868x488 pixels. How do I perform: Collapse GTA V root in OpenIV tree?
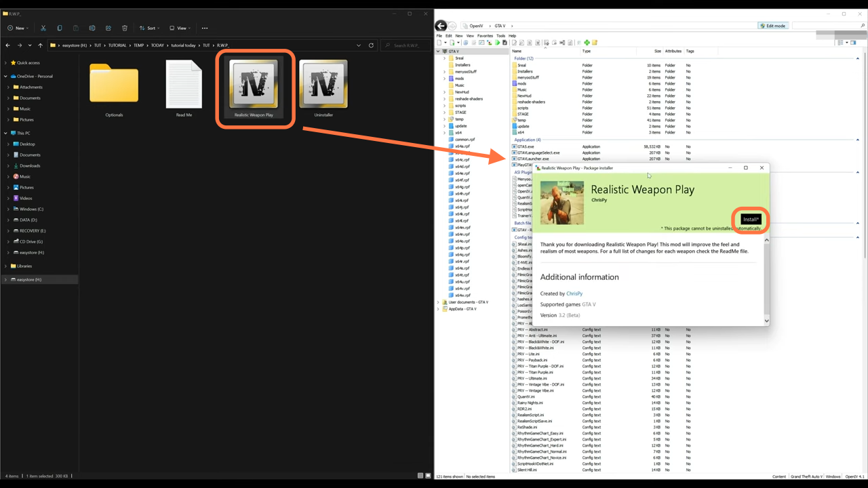[439, 52]
